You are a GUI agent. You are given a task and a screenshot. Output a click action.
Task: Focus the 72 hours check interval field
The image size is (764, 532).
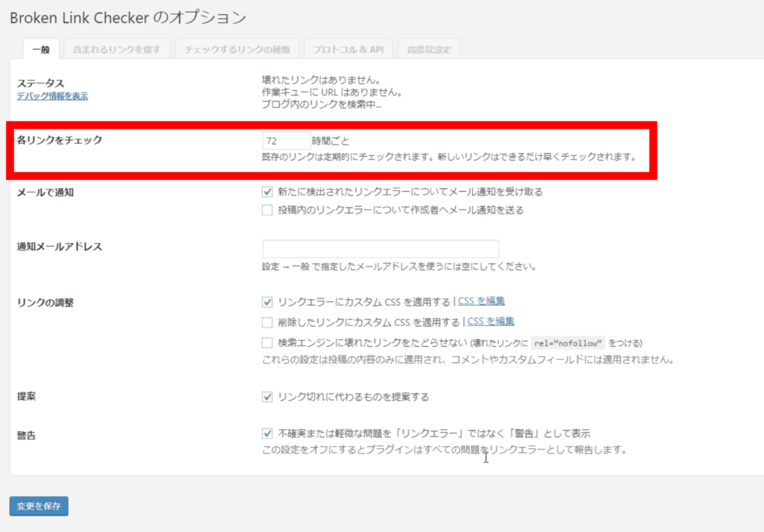tap(286, 141)
